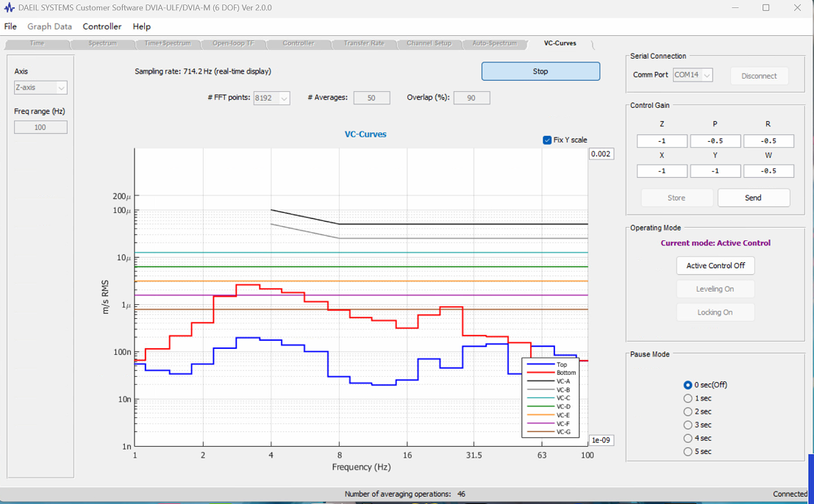Viewport: 814px width, 504px height.
Task: Switch to the Auto-Spectrum tab
Action: tap(494, 43)
